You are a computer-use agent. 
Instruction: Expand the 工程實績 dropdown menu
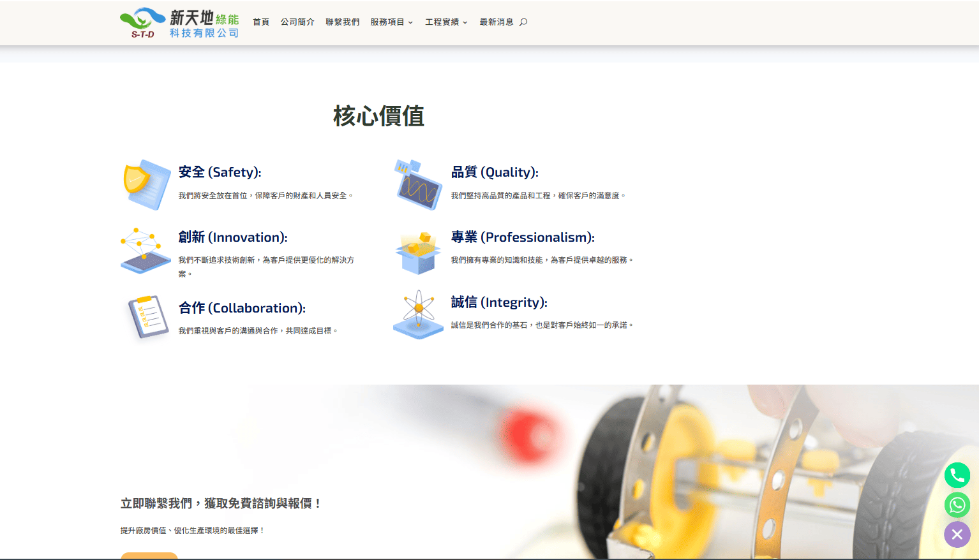pos(447,22)
